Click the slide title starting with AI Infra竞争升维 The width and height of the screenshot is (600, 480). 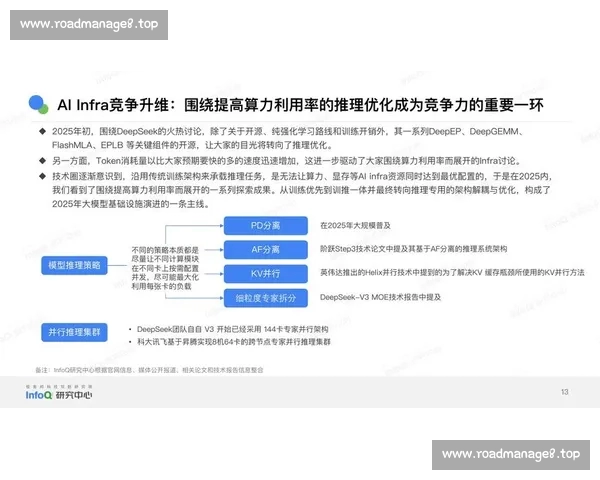[300, 105]
